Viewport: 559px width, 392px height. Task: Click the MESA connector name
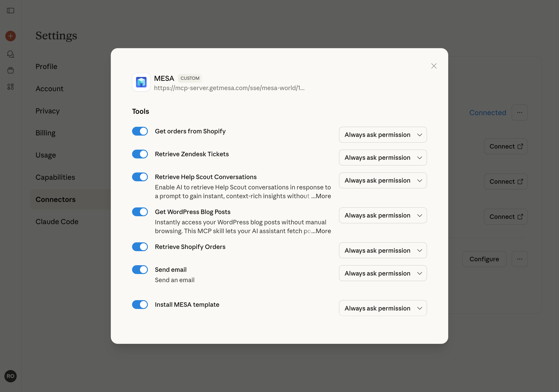tap(164, 78)
